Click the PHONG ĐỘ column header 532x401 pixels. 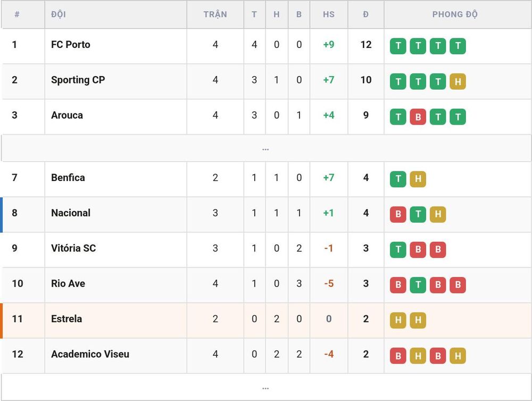coord(455,14)
